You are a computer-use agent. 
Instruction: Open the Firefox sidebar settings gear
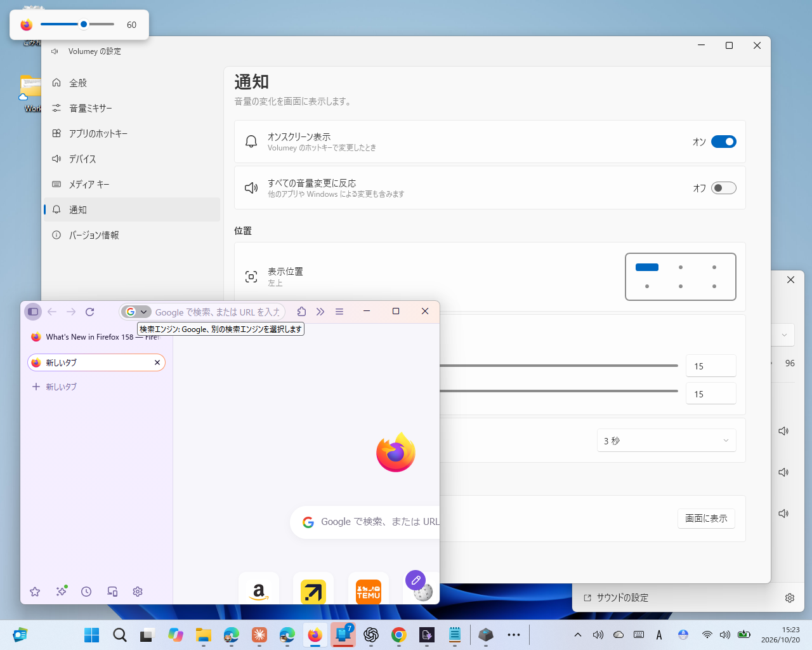[x=138, y=592]
